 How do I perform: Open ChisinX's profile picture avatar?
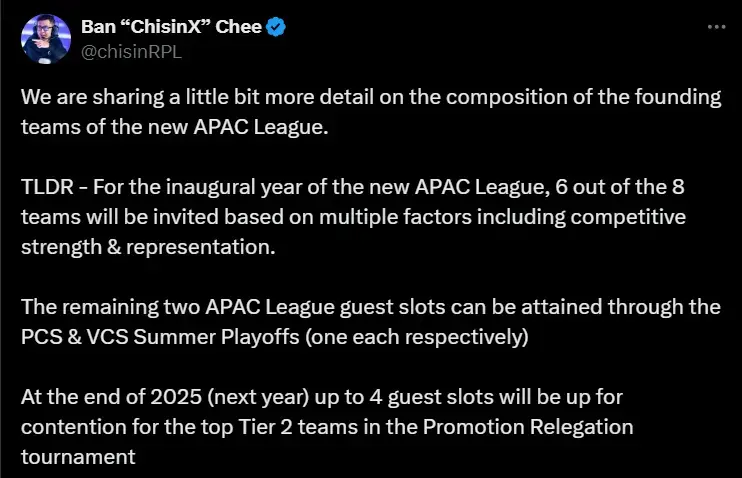[46, 39]
